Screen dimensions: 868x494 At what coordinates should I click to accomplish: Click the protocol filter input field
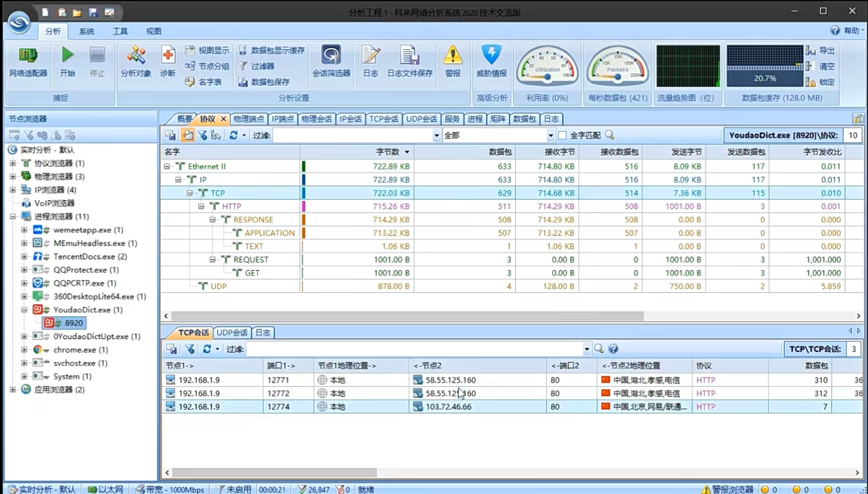point(352,135)
